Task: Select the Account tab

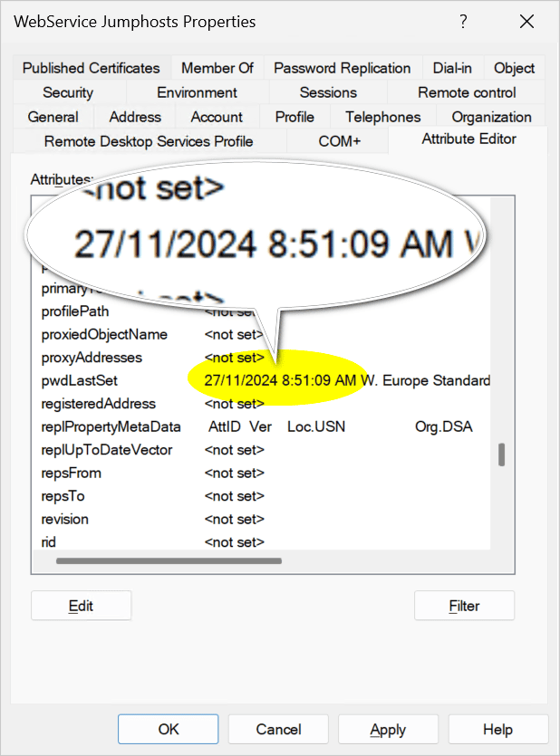Action: (217, 117)
